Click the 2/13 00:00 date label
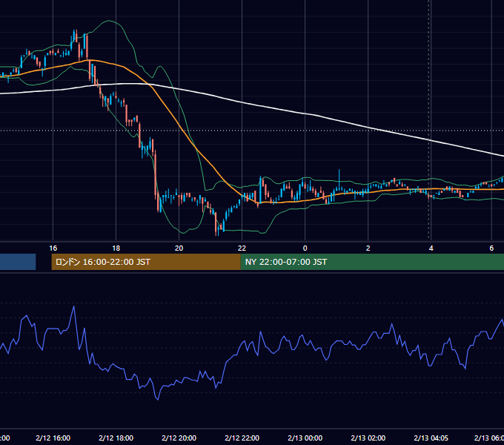The height and width of the screenshot is (445, 504). (x=305, y=438)
